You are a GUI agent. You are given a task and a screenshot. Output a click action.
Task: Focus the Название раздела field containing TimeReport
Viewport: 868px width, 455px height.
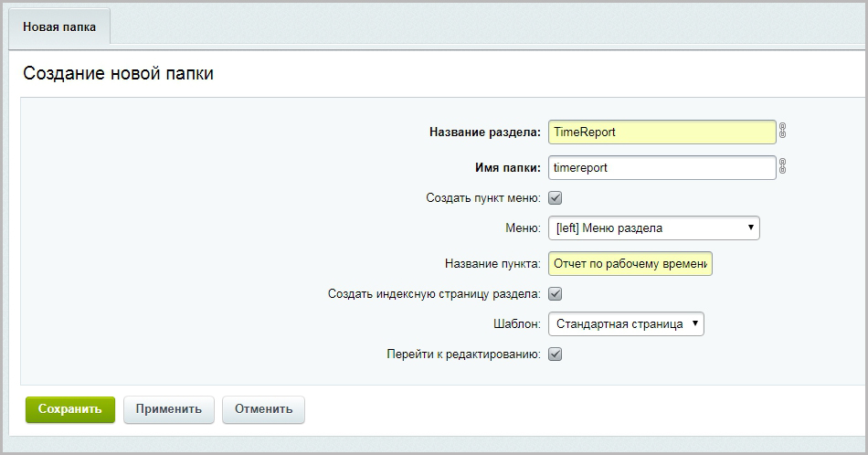(662, 132)
